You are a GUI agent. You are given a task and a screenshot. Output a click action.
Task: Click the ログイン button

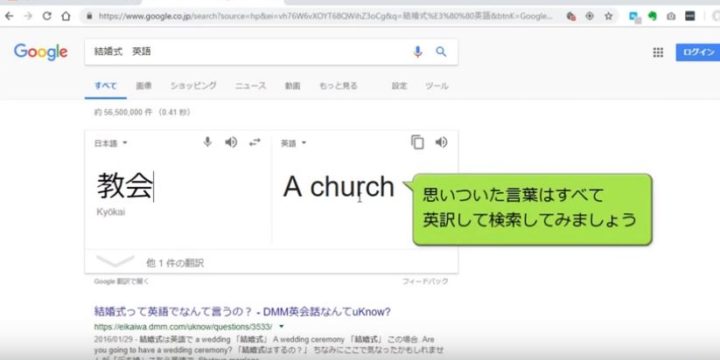(698, 52)
